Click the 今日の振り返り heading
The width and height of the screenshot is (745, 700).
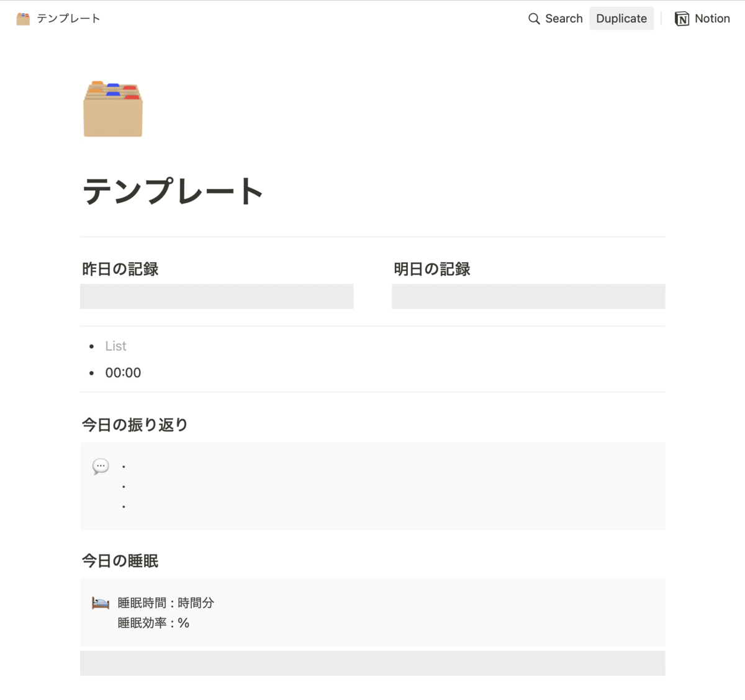click(134, 424)
